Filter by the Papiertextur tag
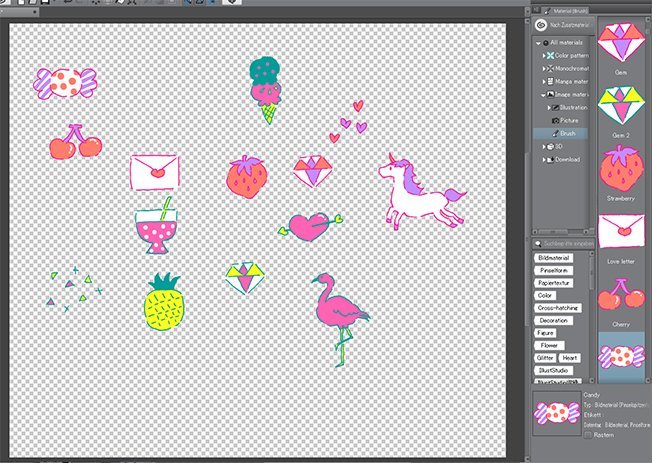 (x=553, y=283)
